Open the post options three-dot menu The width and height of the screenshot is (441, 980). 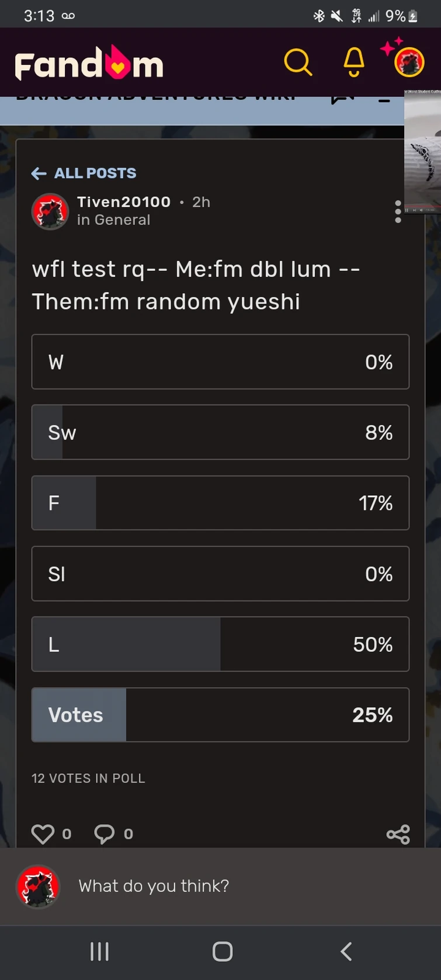(398, 211)
